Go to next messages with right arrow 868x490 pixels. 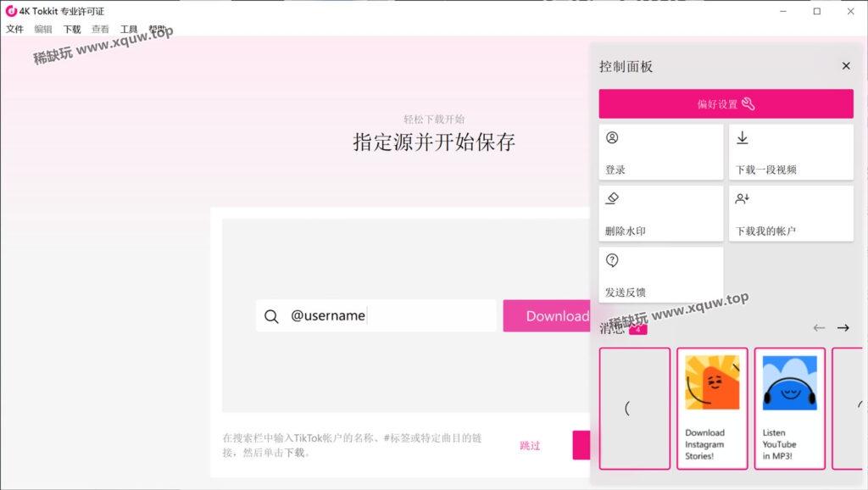pyautogui.click(x=843, y=328)
